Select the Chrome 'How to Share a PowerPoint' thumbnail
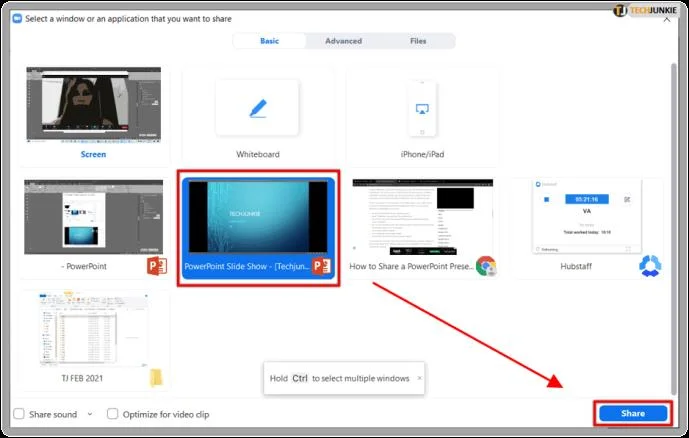 point(422,217)
